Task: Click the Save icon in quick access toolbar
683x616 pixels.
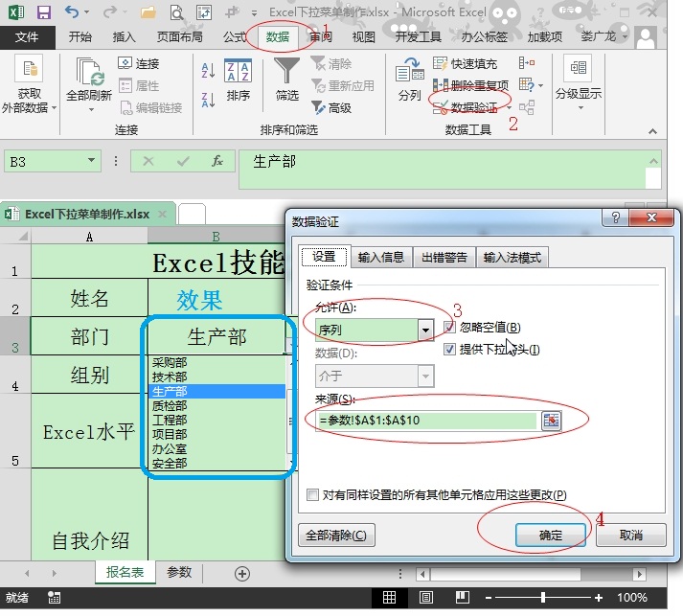Action: coord(43,11)
